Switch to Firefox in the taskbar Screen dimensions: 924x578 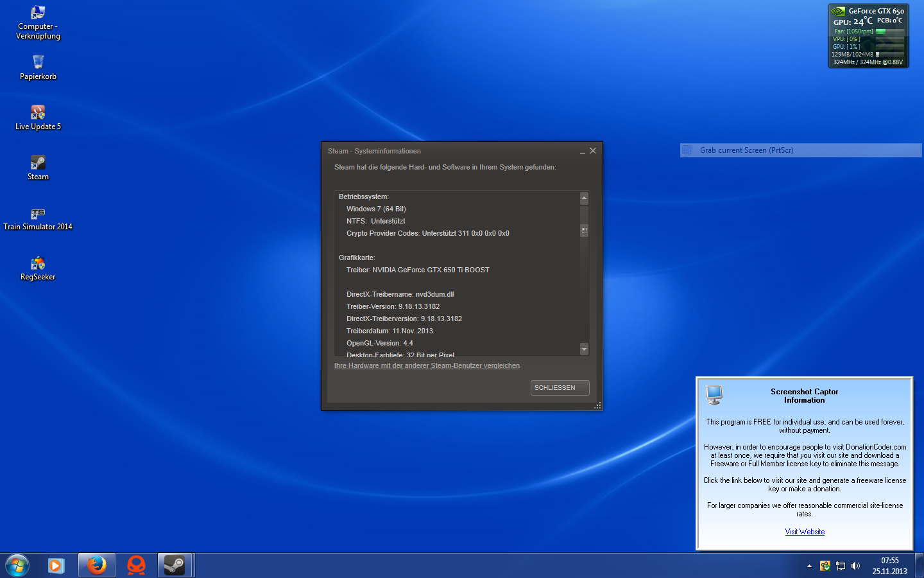pos(97,565)
